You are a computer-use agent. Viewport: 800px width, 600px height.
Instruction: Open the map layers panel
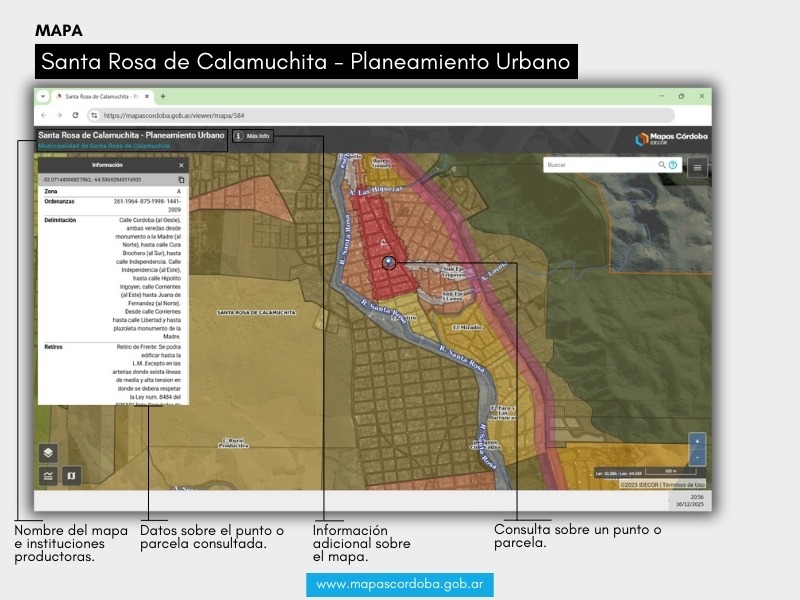[48, 453]
